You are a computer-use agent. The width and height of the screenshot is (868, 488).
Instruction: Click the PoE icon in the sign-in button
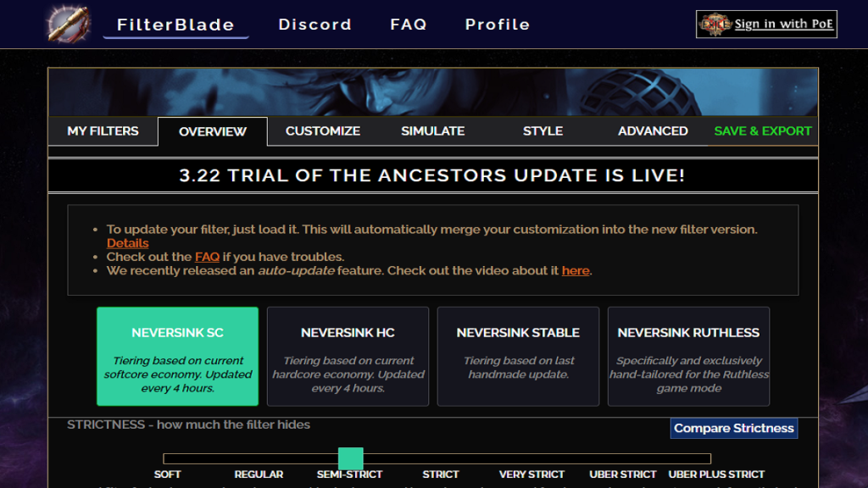click(715, 24)
